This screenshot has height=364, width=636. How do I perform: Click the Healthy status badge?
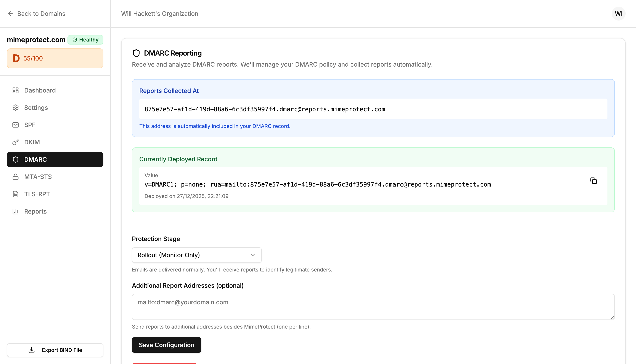click(85, 40)
